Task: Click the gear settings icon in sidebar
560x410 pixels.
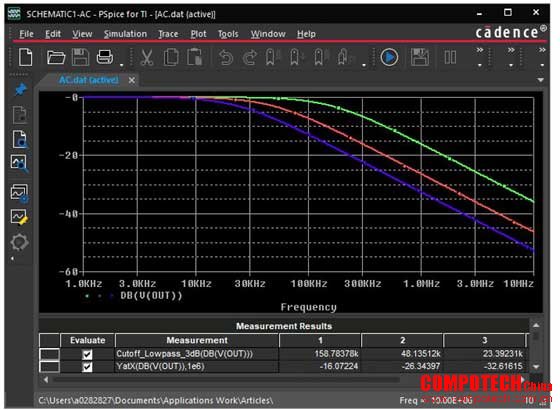Action: pyautogui.click(x=19, y=242)
